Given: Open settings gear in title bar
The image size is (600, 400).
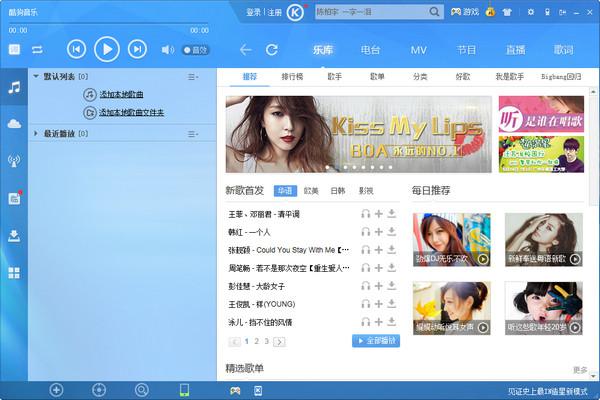Looking at the screenshot, I should (x=530, y=12).
